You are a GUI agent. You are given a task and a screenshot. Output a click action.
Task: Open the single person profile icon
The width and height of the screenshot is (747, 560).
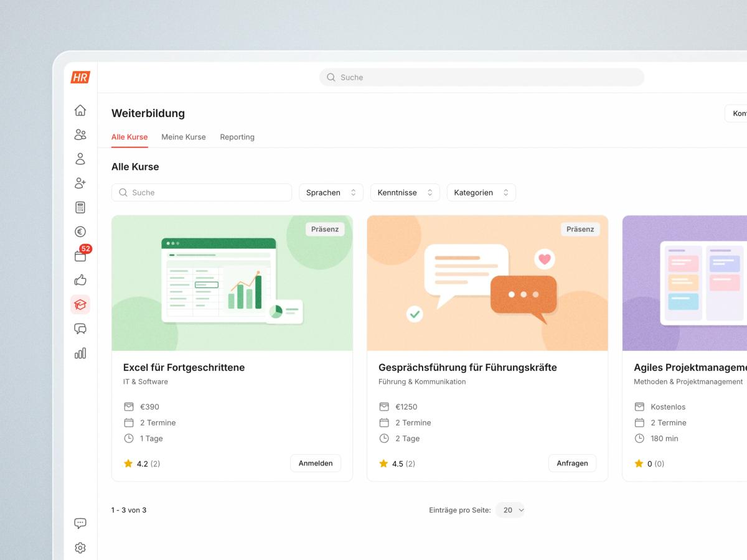(x=80, y=159)
